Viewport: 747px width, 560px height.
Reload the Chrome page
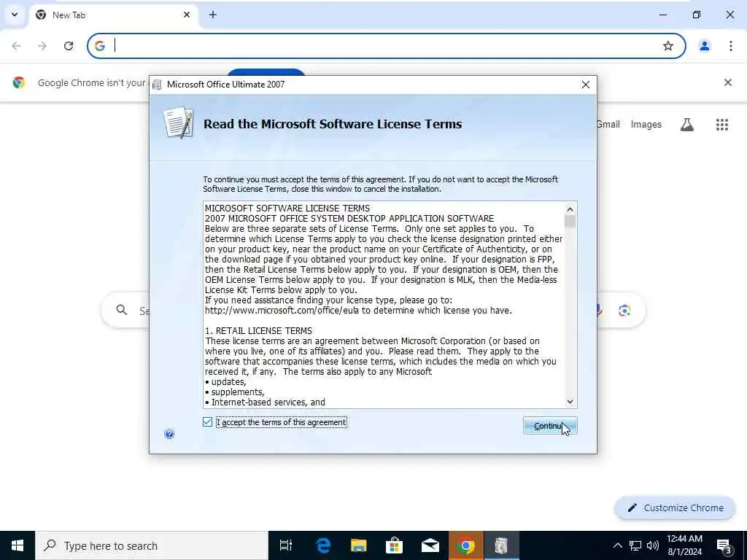[69, 46]
